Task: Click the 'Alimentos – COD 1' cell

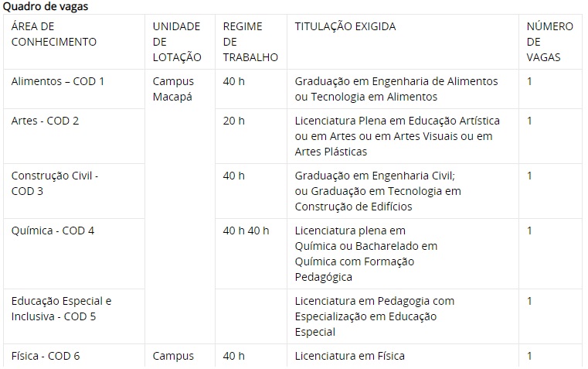Action: coord(74,89)
